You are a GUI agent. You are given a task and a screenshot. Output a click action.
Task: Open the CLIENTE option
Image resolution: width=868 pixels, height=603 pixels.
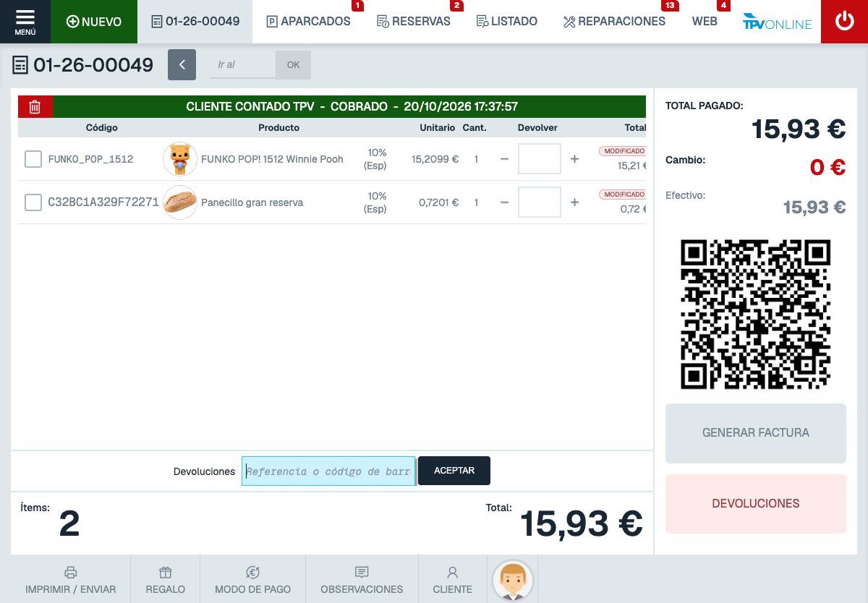(x=453, y=581)
